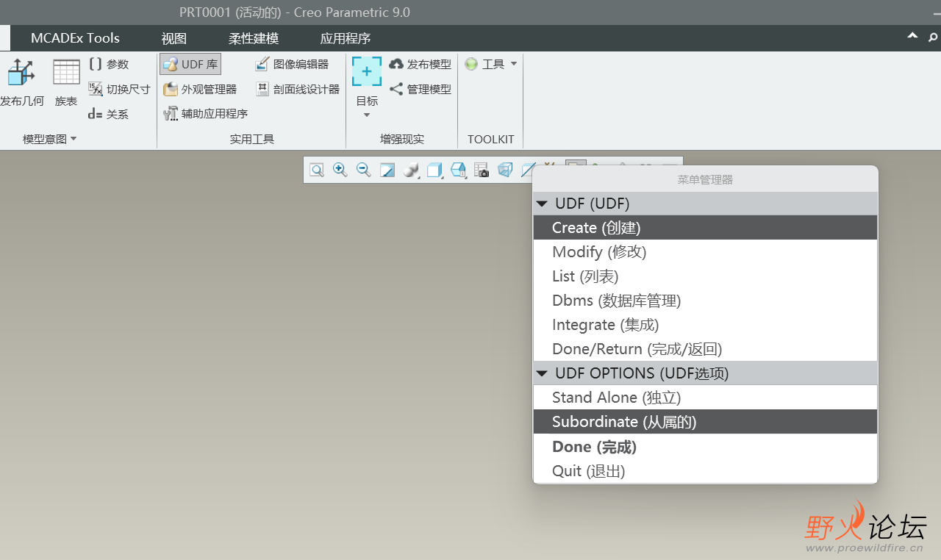Image resolution: width=941 pixels, height=560 pixels.
Task: Collapse the ribbon with the up arrow
Action: pos(912,35)
